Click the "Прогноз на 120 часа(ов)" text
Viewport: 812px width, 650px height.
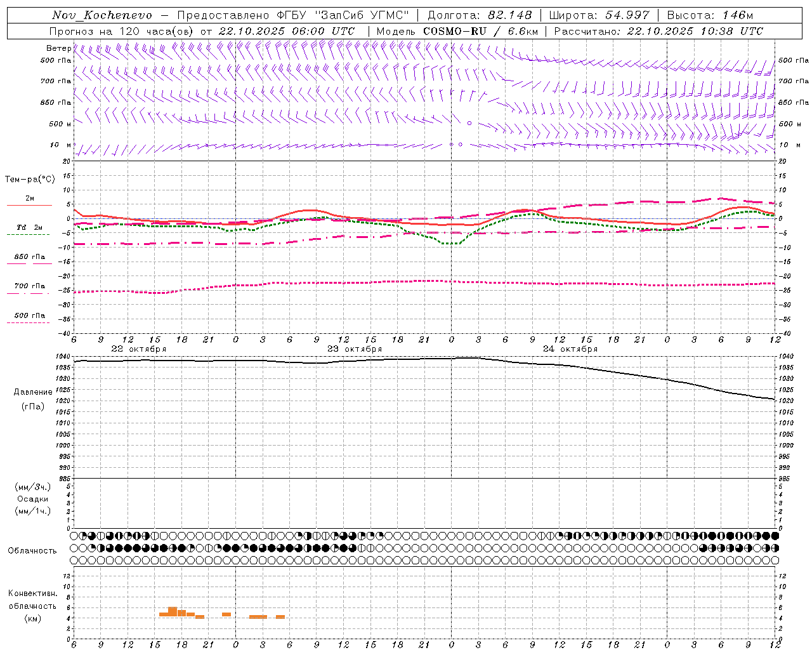click(x=122, y=31)
